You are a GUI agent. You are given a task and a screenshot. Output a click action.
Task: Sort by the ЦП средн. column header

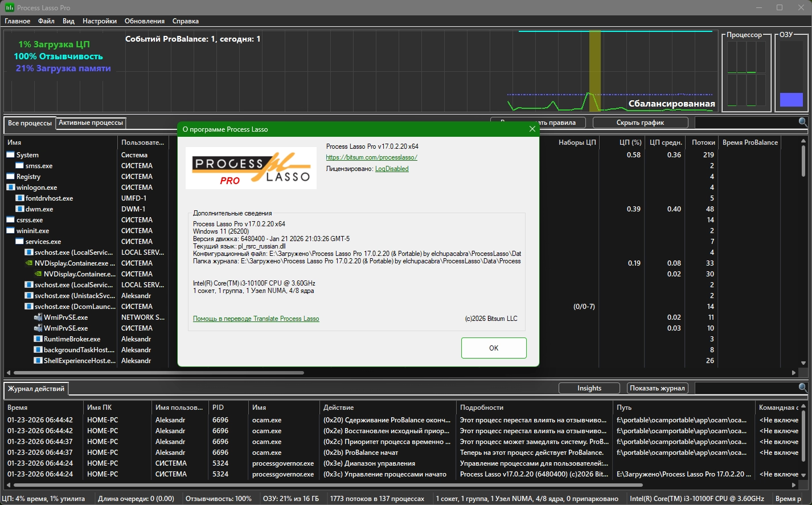click(x=666, y=142)
